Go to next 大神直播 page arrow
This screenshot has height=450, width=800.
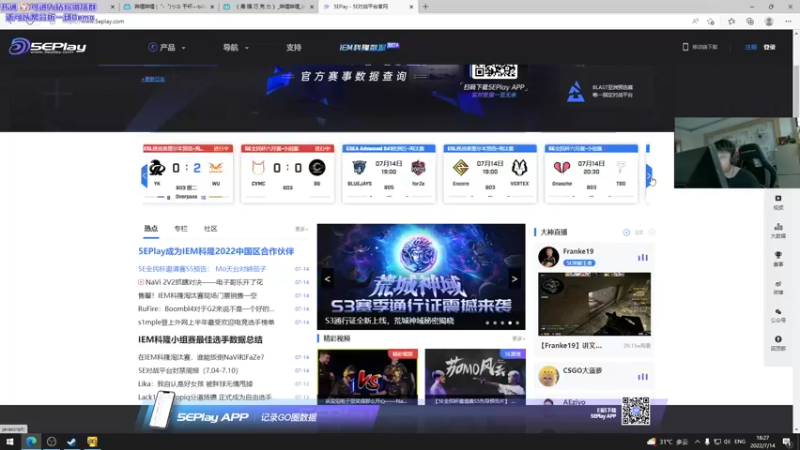point(652,232)
